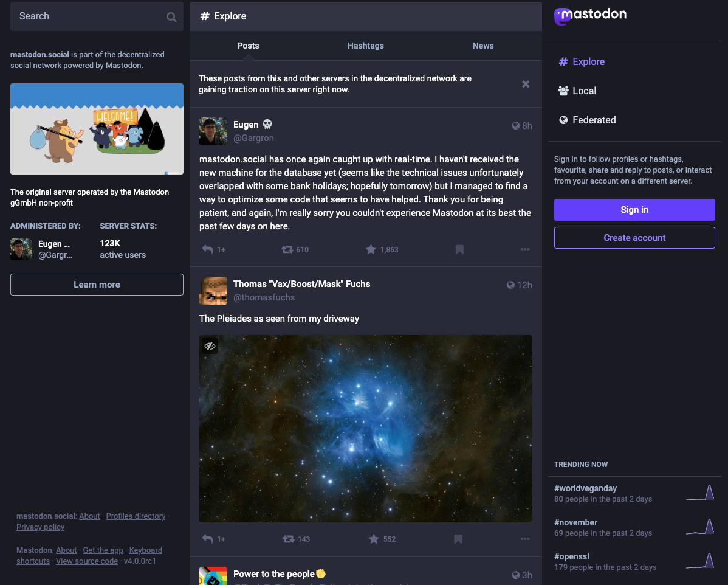Bookmark Eugen's post
This screenshot has height=585, width=728.
click(x=459, y=249)
